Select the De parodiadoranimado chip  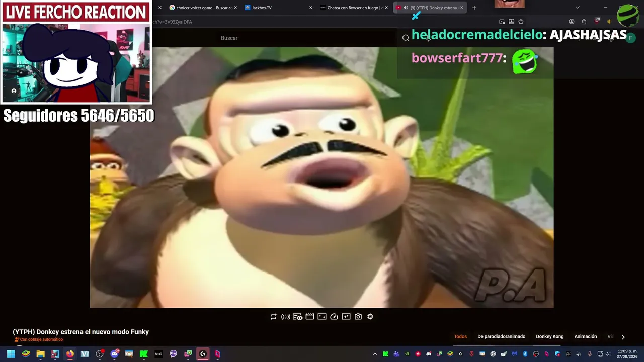point(501,337)
